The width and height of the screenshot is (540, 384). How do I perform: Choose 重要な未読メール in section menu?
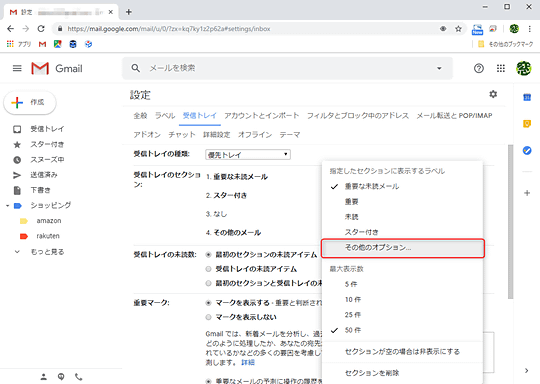pos(402,187)
